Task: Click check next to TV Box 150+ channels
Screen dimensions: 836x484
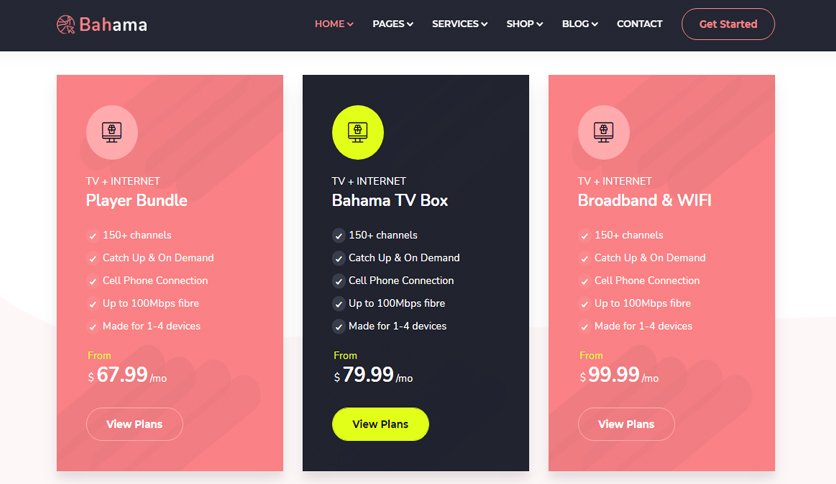Action: (x=339, y=236)
